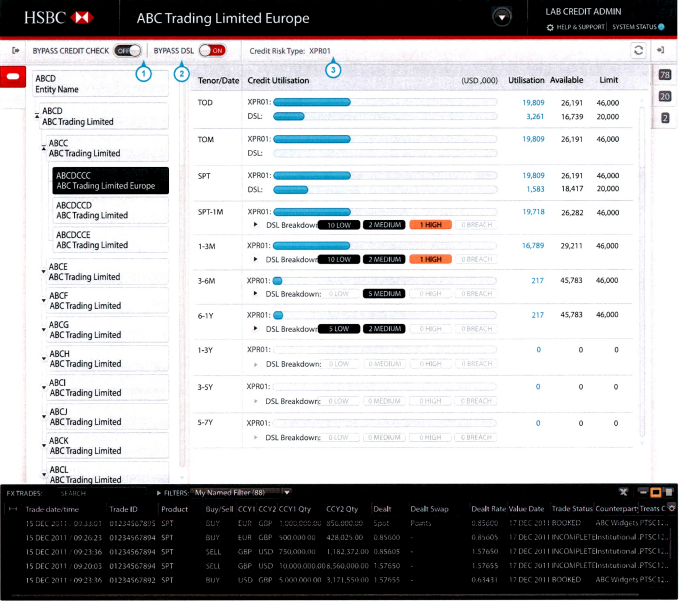Click the red side tab button
The height and width of the screenshot is (601, 679).
14,77
